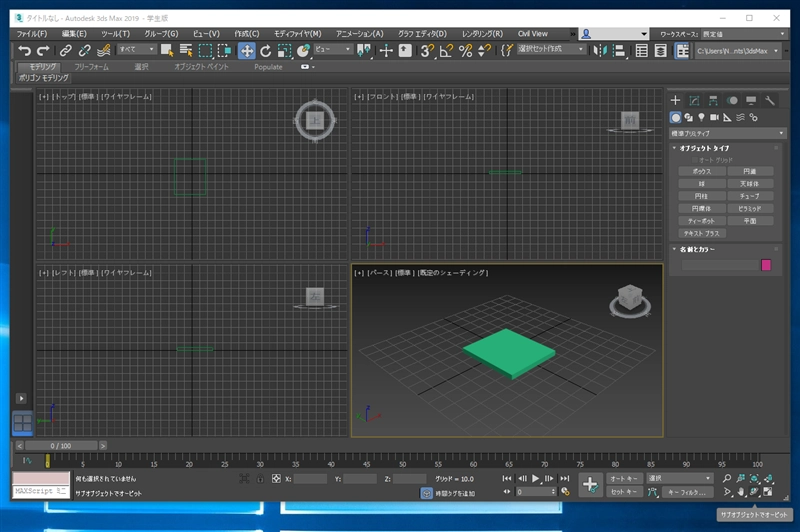This screenshot has height=532, width=800.
Task: Open the ファイル(F) menu
Action: coord(32,34)
